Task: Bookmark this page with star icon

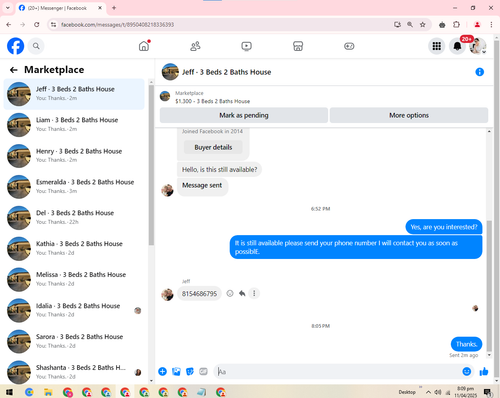Action: [x=423, y=25]
